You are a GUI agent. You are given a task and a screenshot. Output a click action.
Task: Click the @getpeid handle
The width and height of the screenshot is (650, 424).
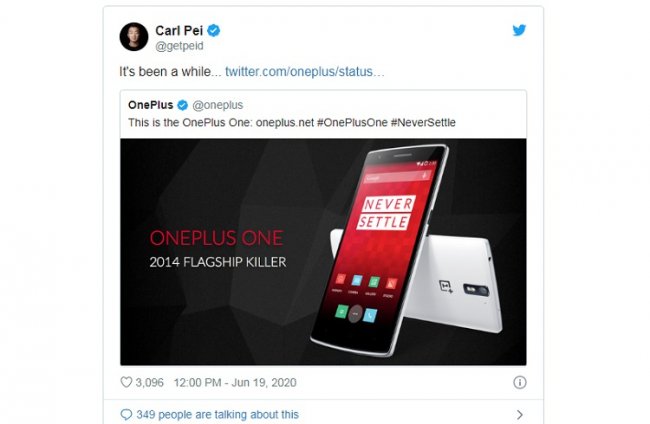coord(179,46)
